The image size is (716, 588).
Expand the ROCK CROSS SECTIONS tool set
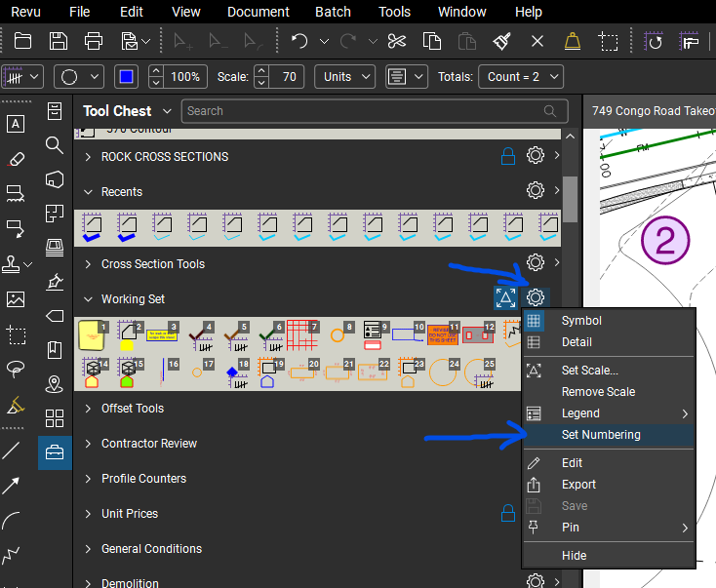[x=88, y=157]
